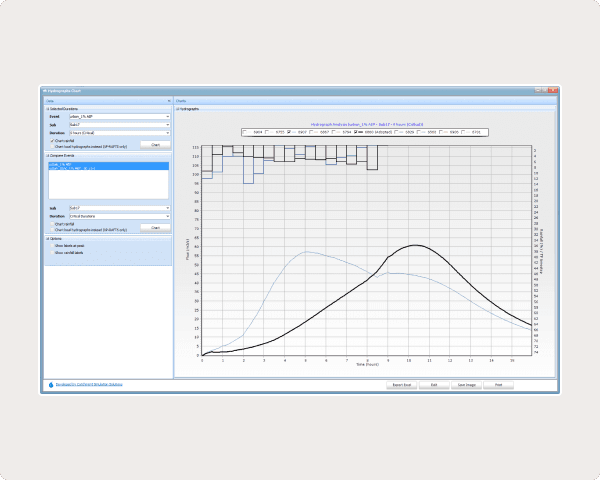
Task: Click the Hydrographs Chart window title icon
Action: 45,91
